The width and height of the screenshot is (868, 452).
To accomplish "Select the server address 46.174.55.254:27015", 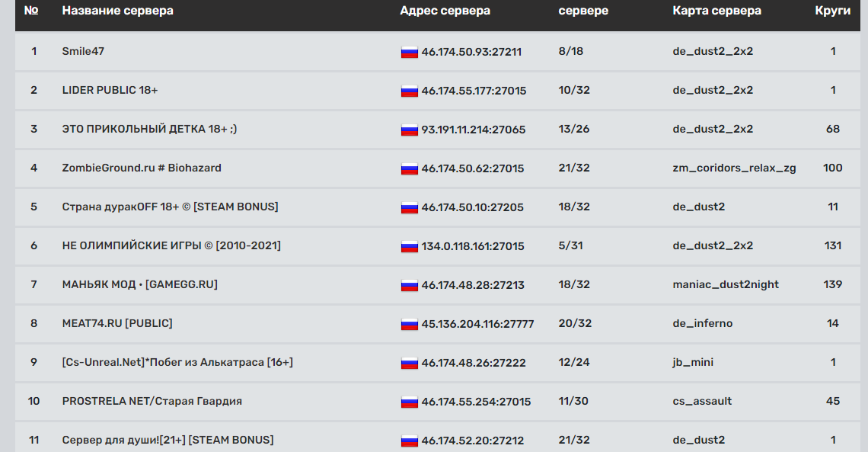I will pyautogui.click(x=476, y=402).
